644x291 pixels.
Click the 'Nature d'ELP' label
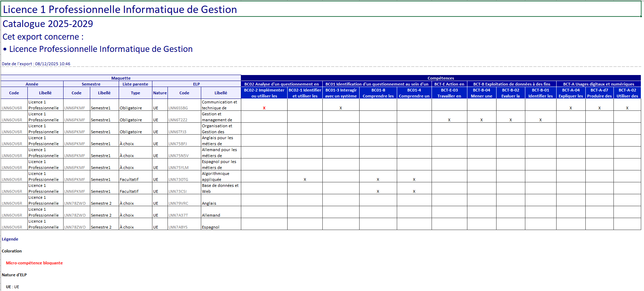pyautogui.click(x=14, y=275)
